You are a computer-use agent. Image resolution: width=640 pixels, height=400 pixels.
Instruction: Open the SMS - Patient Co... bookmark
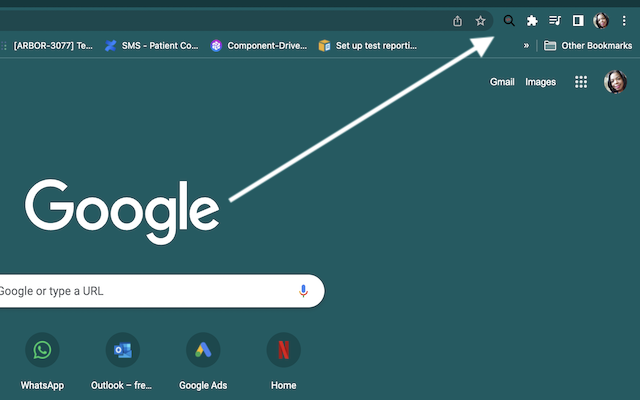pos(151,46)
